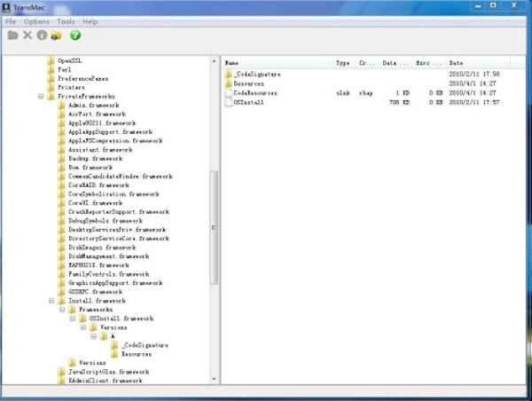Select Apple80211.framework in the tree
Screen dimensions: 532x401
click(x=102, y=123)
